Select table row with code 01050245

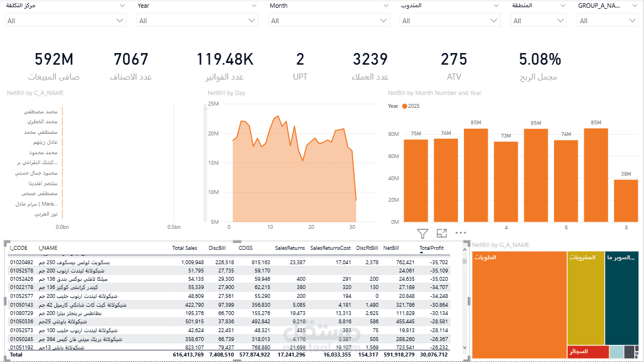tap(229, 339)
